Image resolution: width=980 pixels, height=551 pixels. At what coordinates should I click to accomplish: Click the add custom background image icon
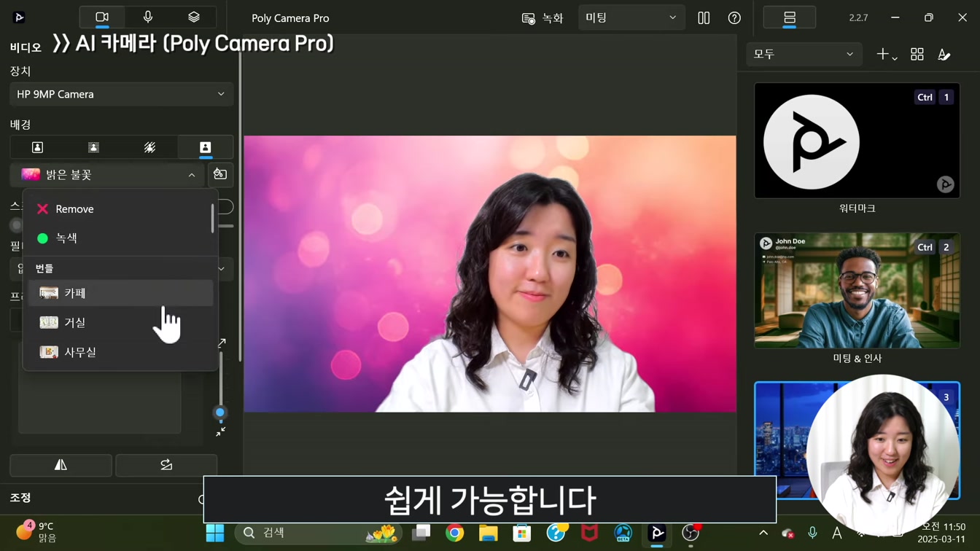coord(220,174)
